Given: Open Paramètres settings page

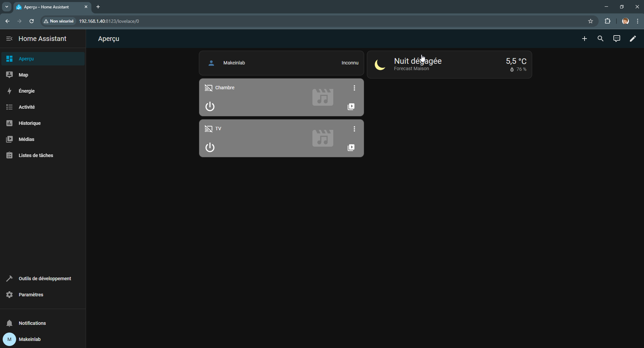Looking at the screenshot, I should point(31,295).
